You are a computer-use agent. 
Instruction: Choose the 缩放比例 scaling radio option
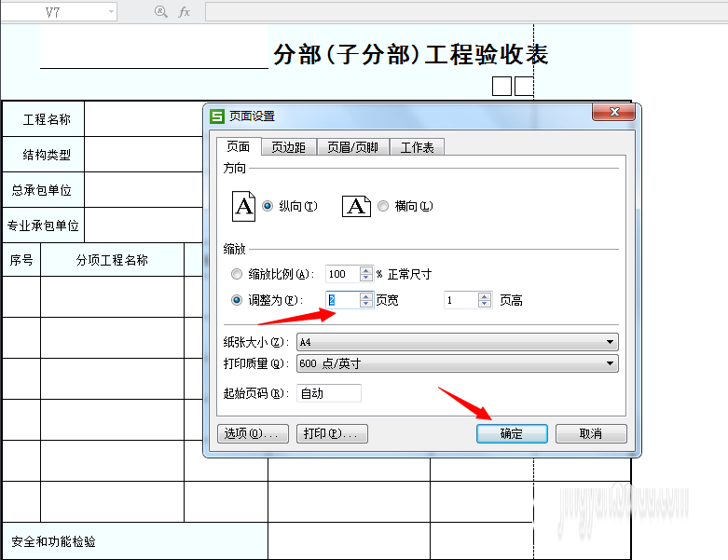click(x=237, y=274)
